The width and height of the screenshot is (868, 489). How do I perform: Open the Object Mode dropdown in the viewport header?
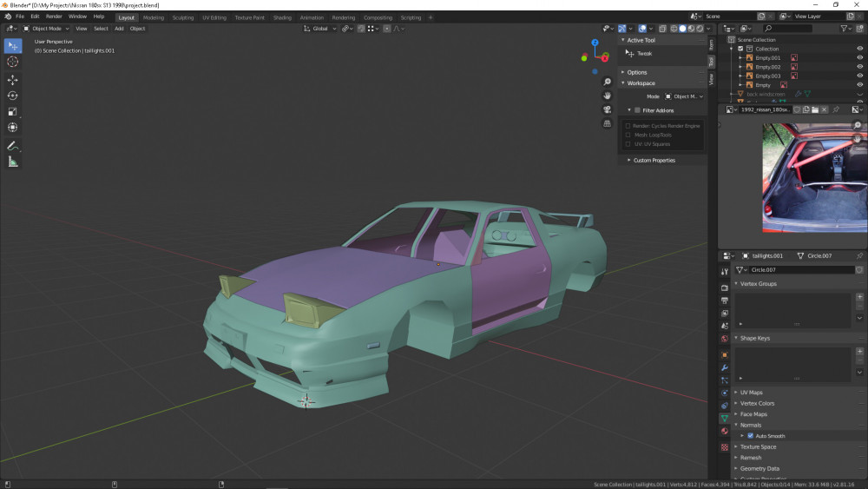[x=46, y=29]
